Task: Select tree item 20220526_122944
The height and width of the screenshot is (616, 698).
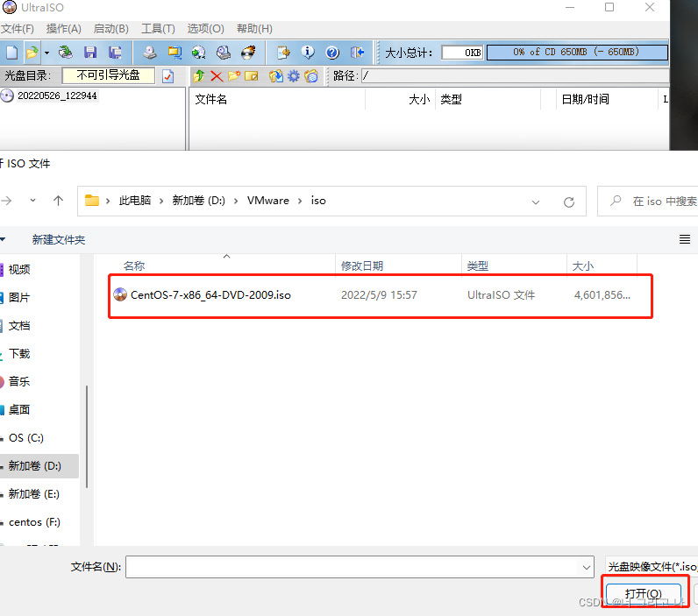Action: (x=57, y=96)
